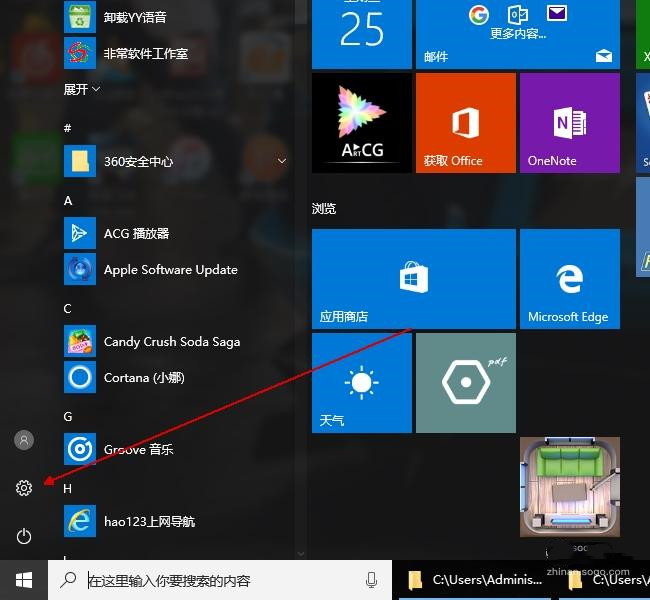Open the user account avatar icon

coord(24,440)
